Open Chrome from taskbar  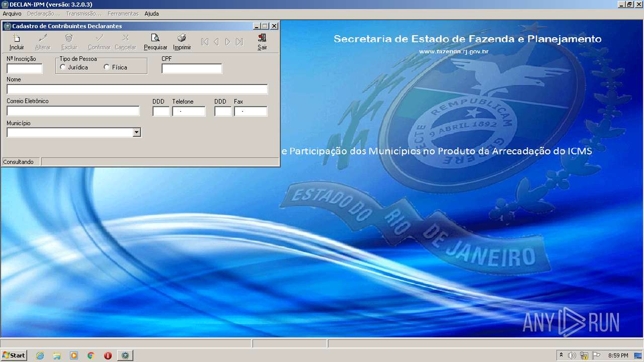pyautogui.click(x=91, y=355)
